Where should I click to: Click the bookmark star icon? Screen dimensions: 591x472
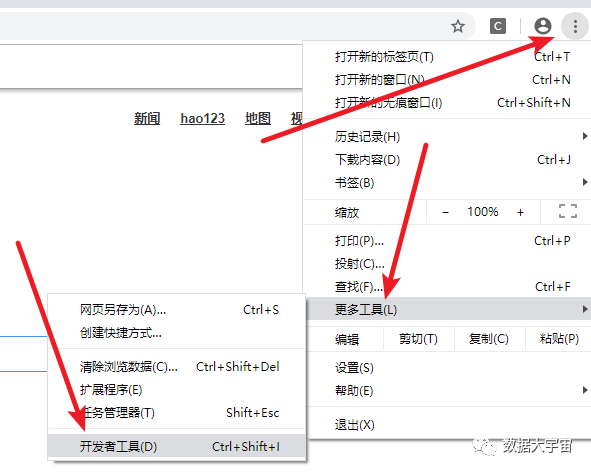(x=458, y=26)
